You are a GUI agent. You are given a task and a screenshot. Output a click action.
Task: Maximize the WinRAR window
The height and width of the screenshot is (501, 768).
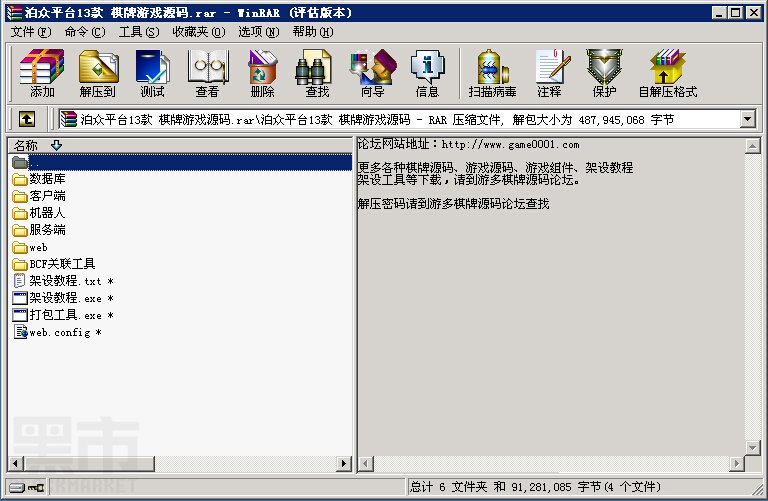pos(735,13)
